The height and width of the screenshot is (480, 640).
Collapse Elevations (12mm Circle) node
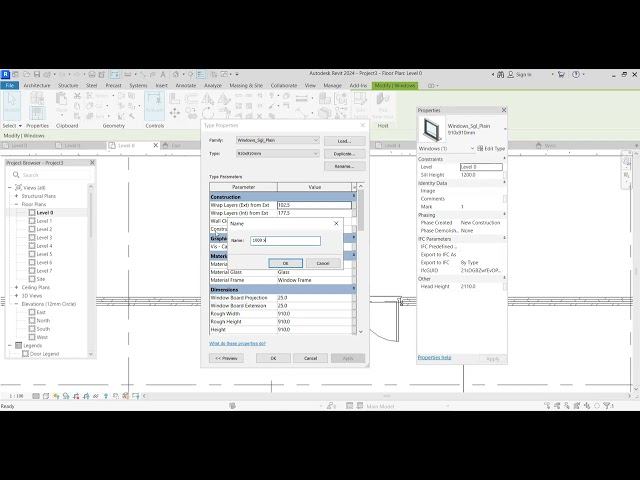click(x=16, y=304)
